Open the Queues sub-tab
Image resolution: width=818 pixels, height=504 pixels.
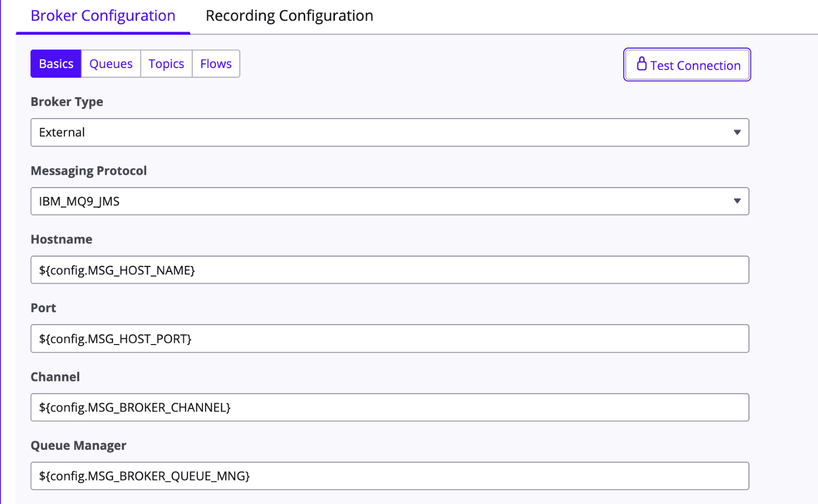[x=110, y=64]
